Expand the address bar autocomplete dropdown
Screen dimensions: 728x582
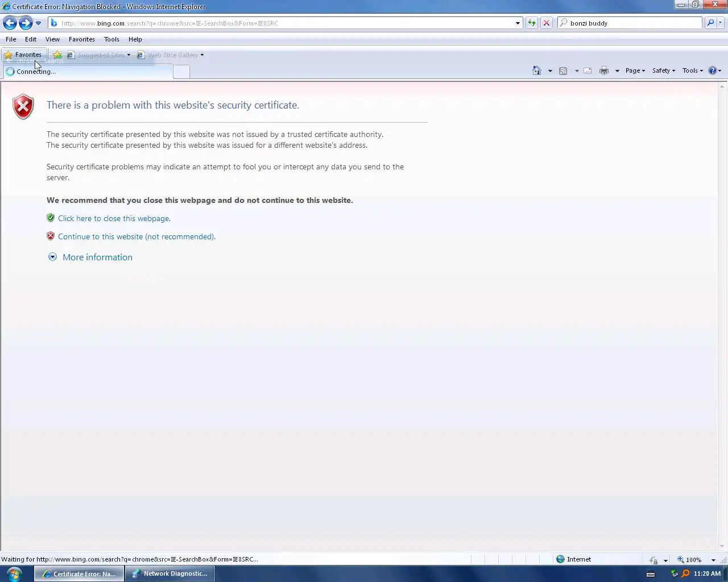(518, 23)
